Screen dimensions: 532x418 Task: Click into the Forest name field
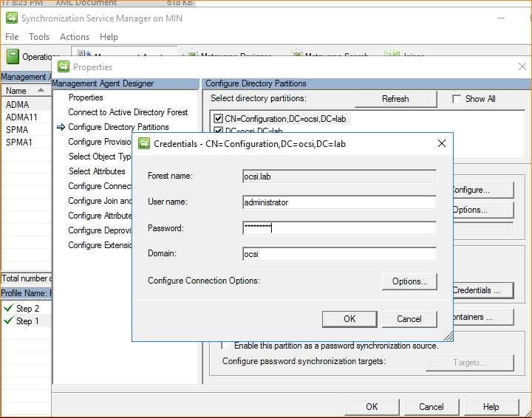point(339,177)
